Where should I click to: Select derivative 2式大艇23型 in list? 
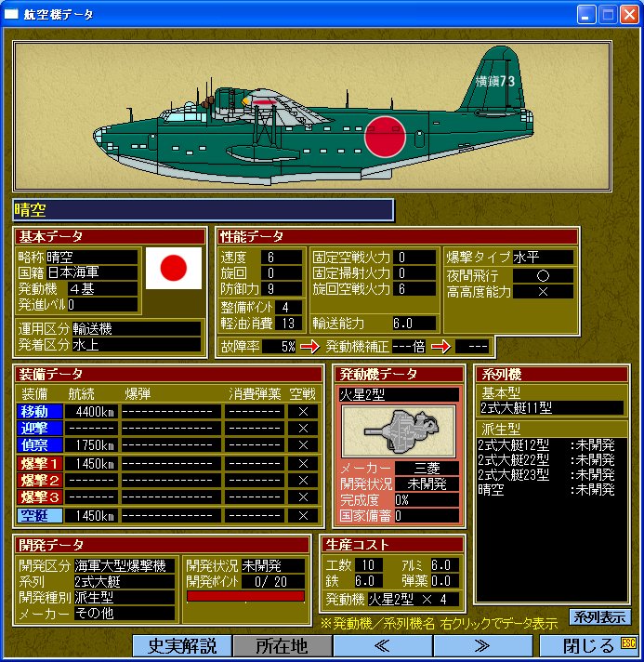tap(546, 474)
